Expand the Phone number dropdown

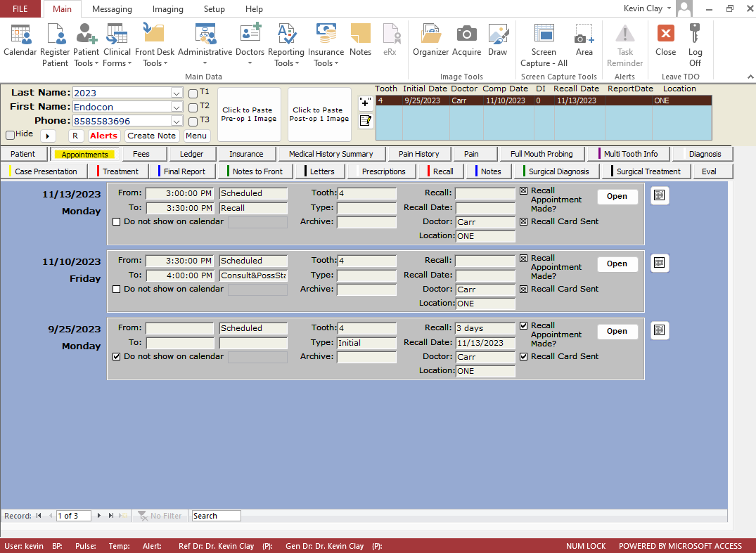[177, 122]
